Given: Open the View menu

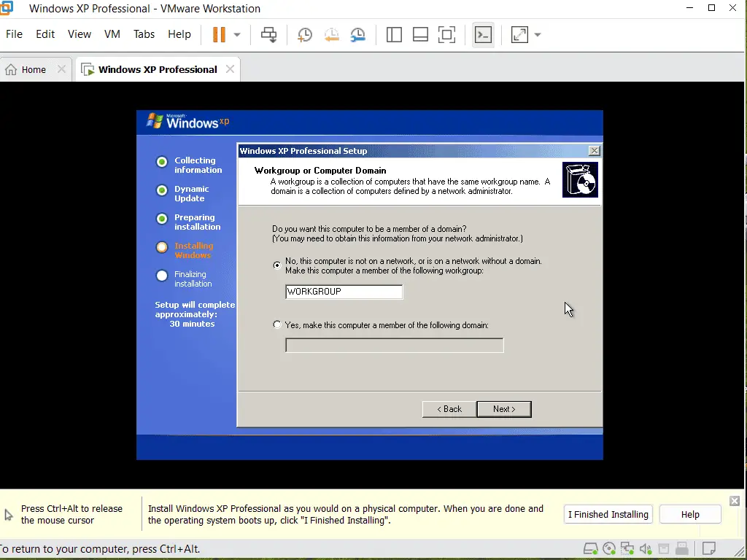Looking at the screenshot, I should tap(79, 34).
